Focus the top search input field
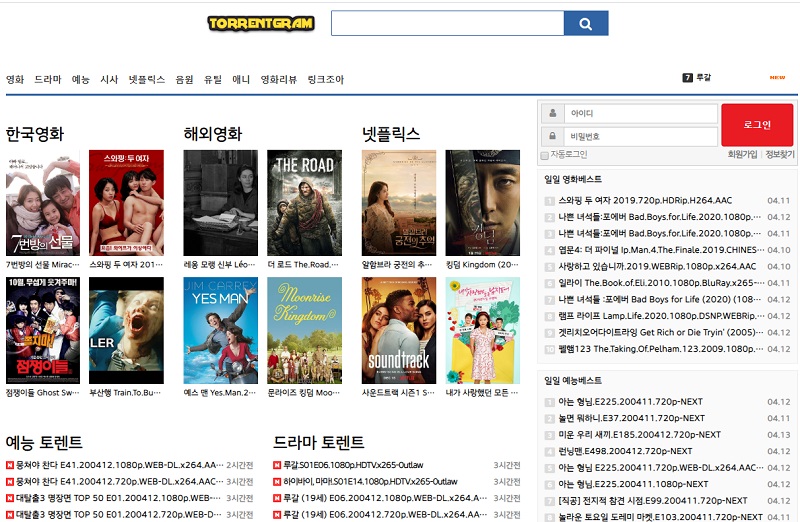Viewport: 800px width, 522px height. point(447,23)
